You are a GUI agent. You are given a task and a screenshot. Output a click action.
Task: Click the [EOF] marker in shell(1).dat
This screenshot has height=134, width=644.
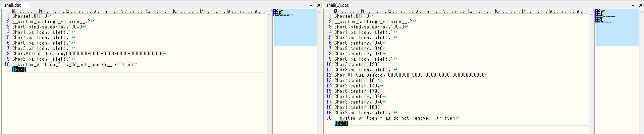tap(341, 123)
